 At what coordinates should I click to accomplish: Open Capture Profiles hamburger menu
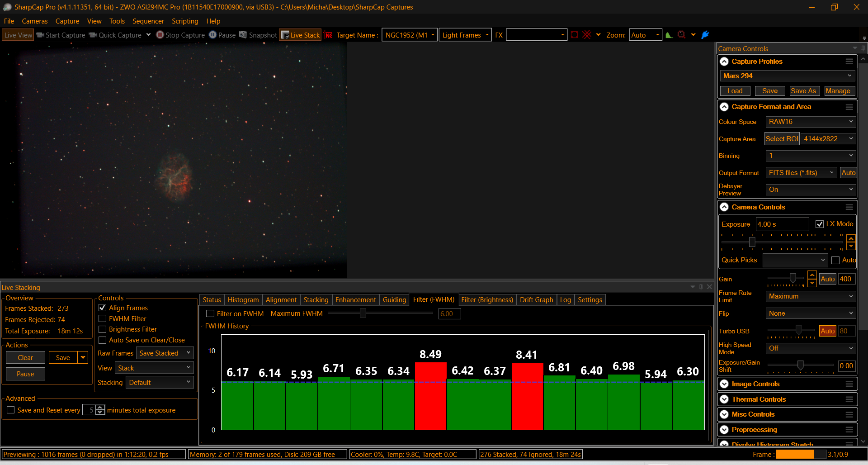[x=849, y=62]
